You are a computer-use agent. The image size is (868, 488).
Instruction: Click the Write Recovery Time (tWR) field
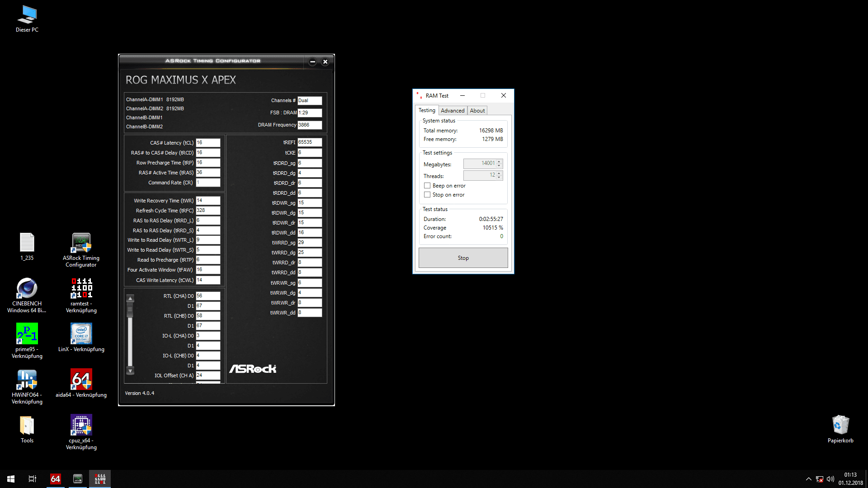[x=208, y=201]
